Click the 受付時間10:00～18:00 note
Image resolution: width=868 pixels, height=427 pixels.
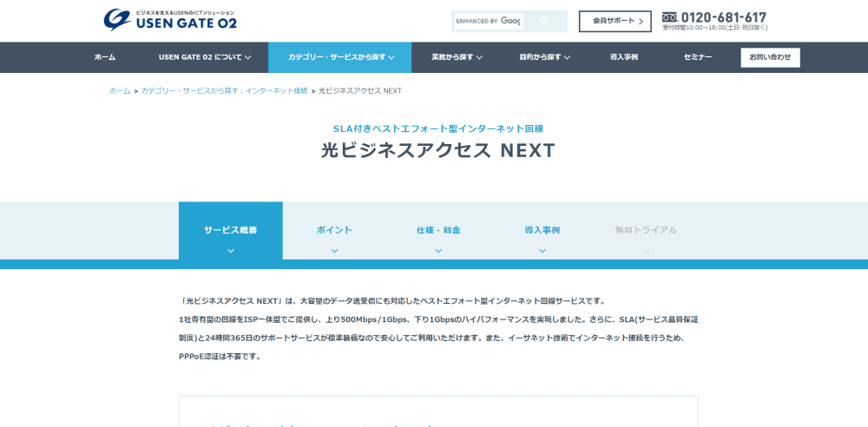tap(714, 28)
